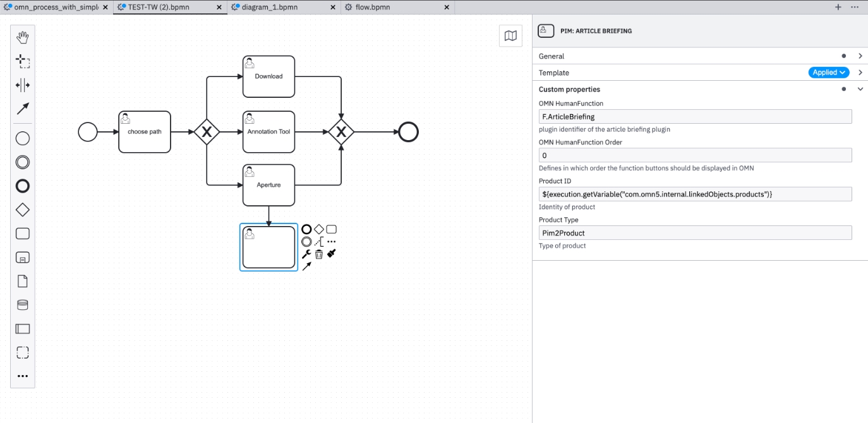Pick the gateway diamond in the palette

[x=23, y=210]
